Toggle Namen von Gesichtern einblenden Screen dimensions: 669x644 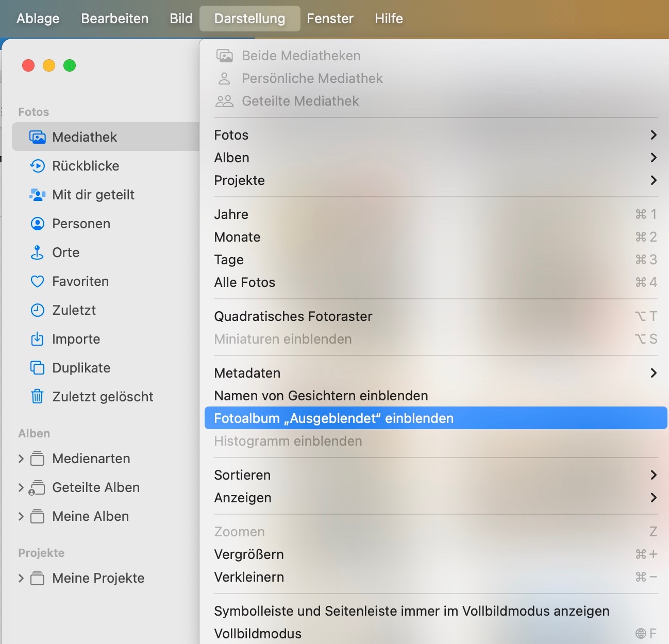(x=321, y=396)
